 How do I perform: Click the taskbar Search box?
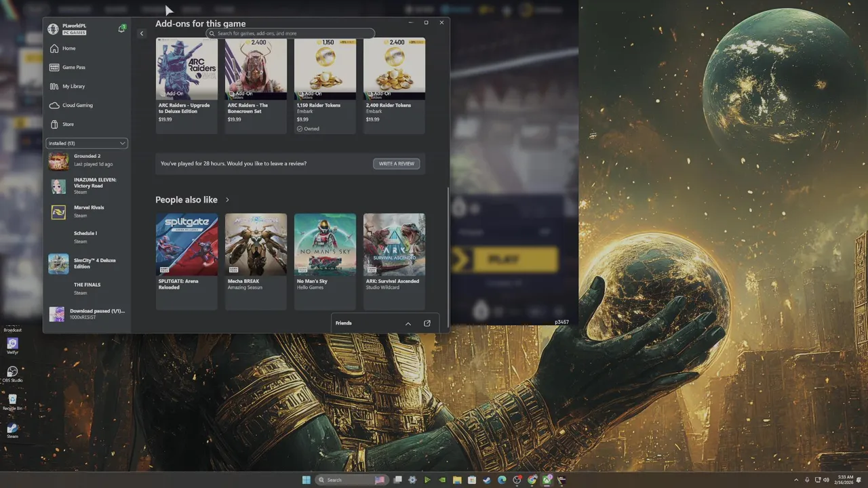point(353,480)
